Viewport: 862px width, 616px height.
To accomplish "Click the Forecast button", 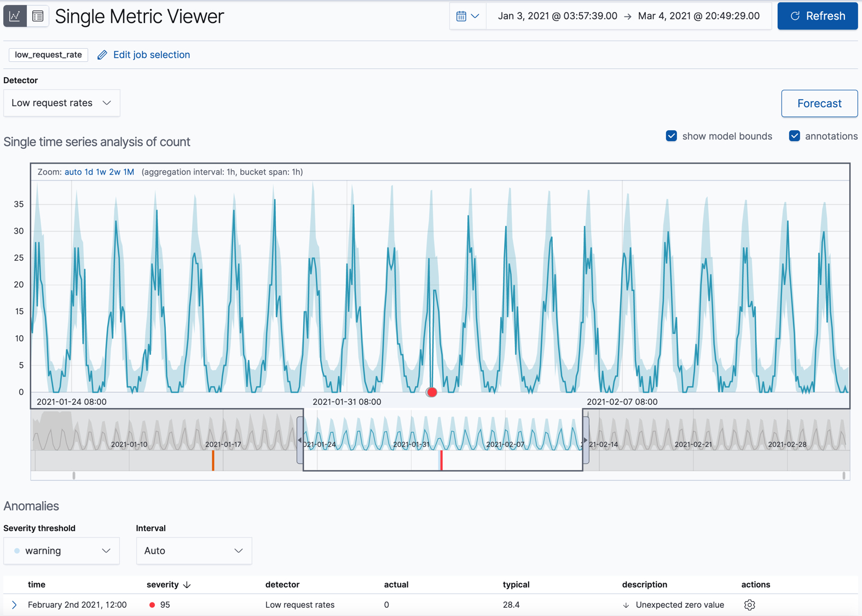I will tap(819, 103).
